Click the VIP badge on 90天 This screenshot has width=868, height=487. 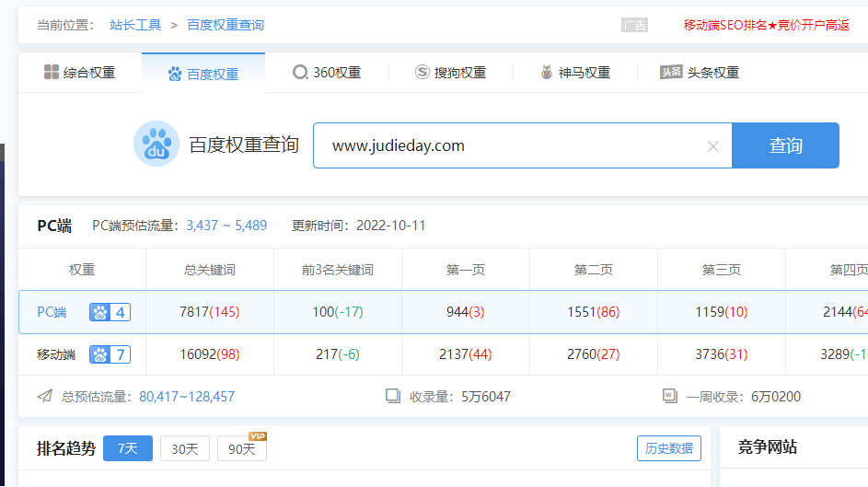[x=258, y=436]
